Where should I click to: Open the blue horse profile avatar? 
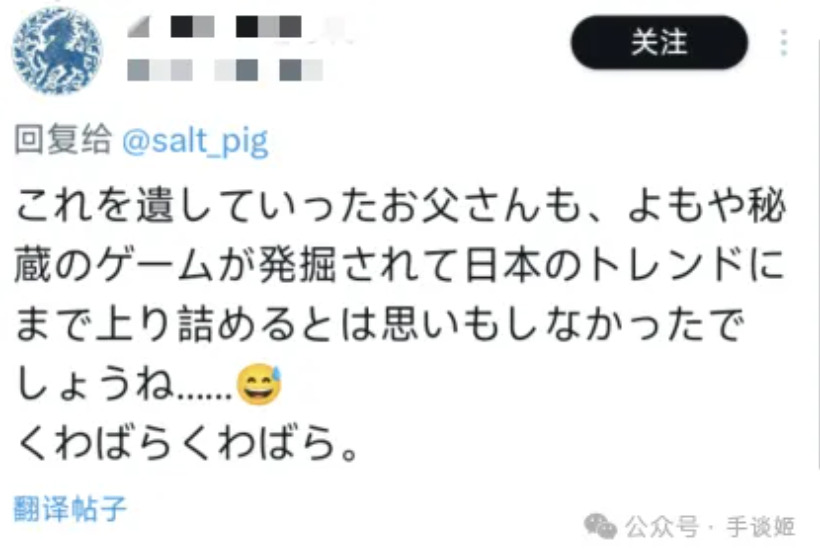[57, 51]
